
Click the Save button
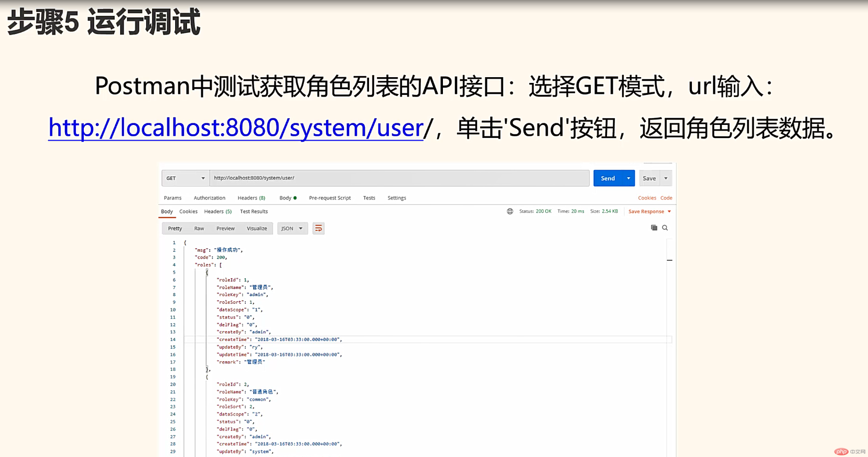tap(649, 178)
